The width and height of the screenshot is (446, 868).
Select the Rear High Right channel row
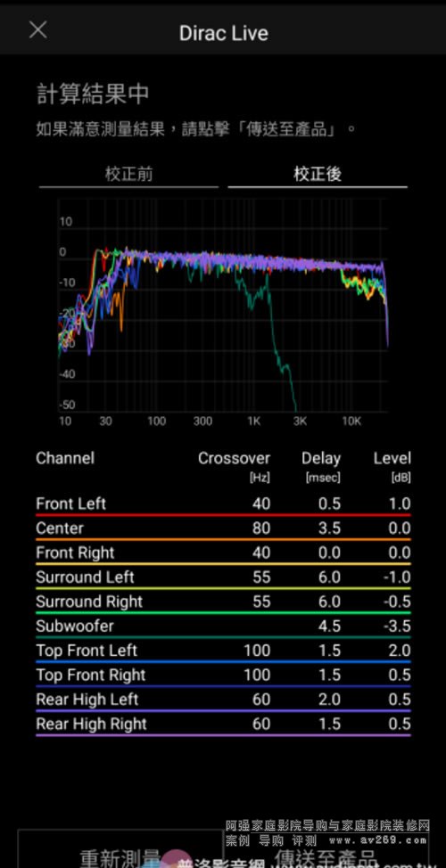click(223, 724)
